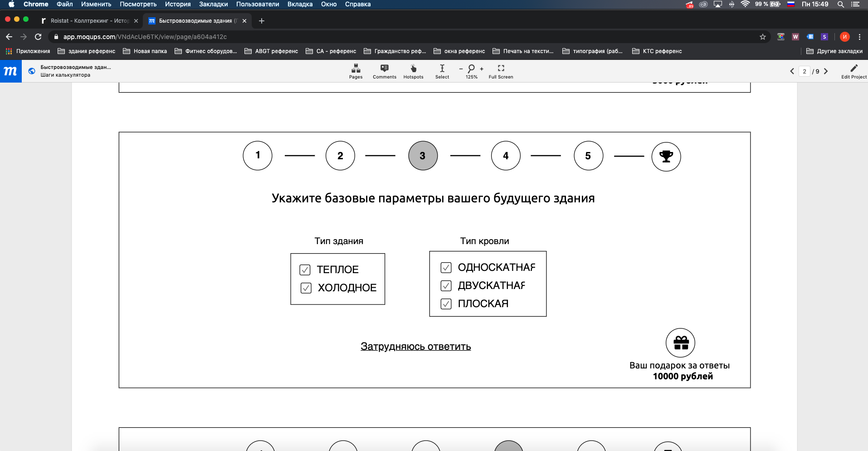This screenshot has height=451, width=868.
Task: Open ABGT референс bookmark folder
Action: 271,51
